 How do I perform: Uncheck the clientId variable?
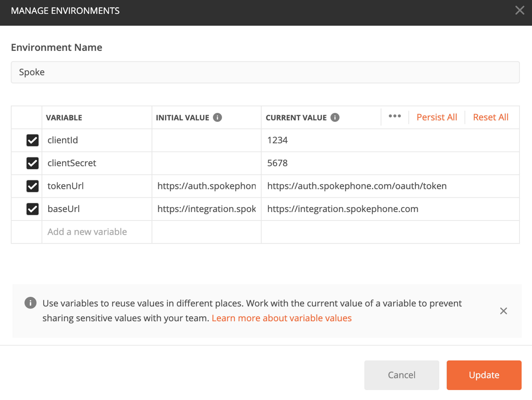[x=32, y=140]
